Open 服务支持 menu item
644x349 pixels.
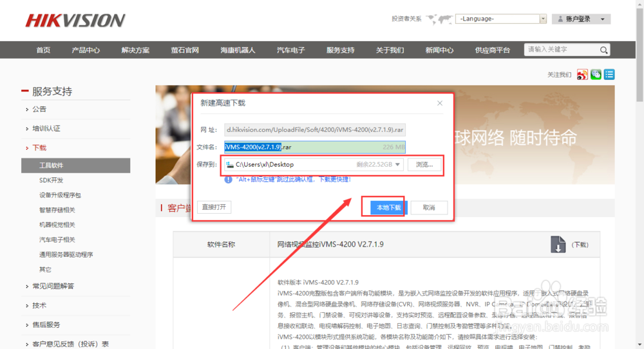click(341, 50)
